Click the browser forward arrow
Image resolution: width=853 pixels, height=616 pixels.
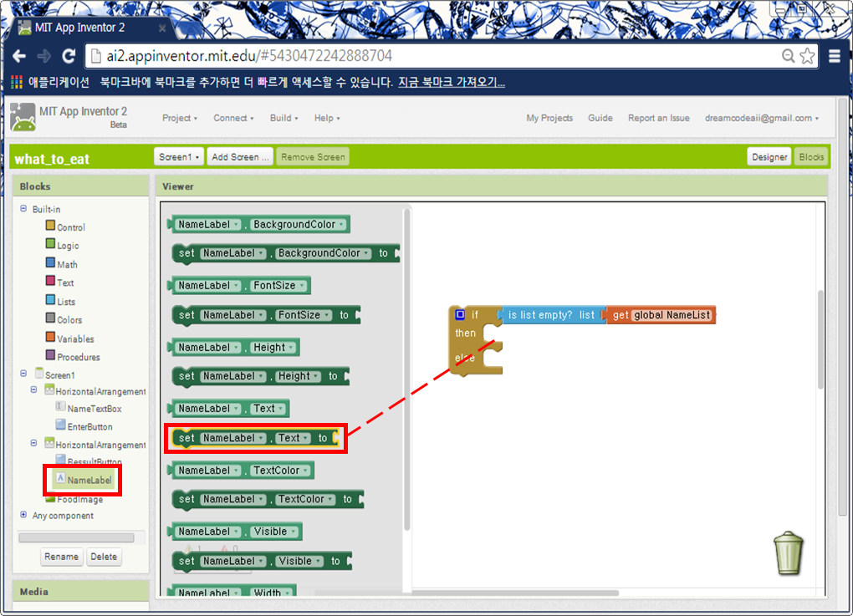coord(44,56)
